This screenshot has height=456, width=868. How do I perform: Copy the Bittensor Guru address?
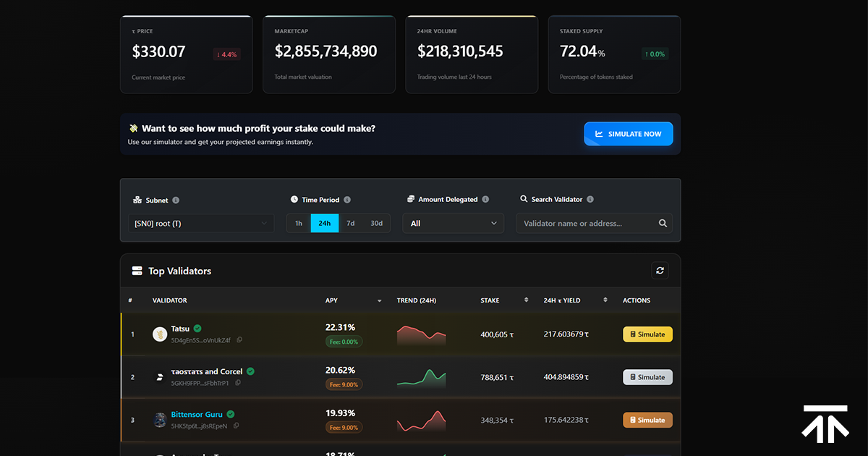point(236,426)
